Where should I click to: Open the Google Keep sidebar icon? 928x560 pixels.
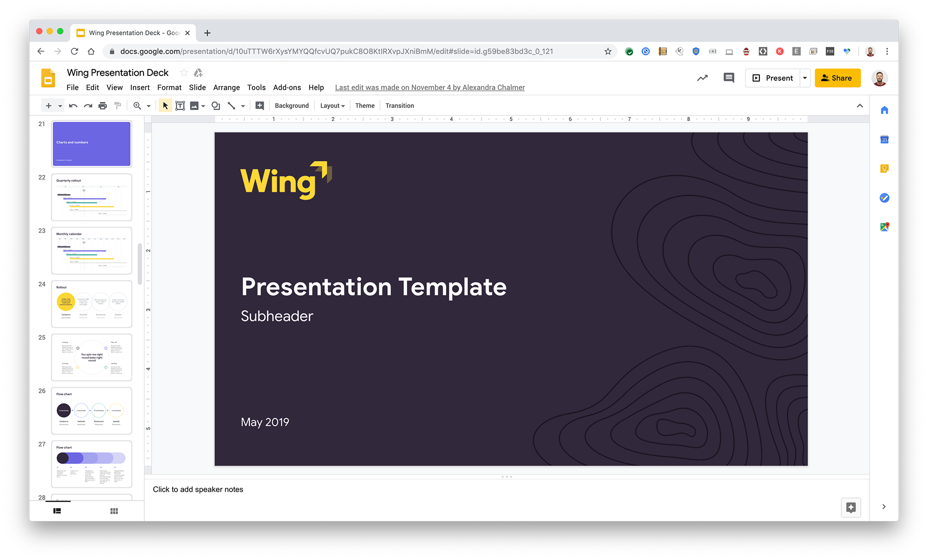click(x=884, y=169)
